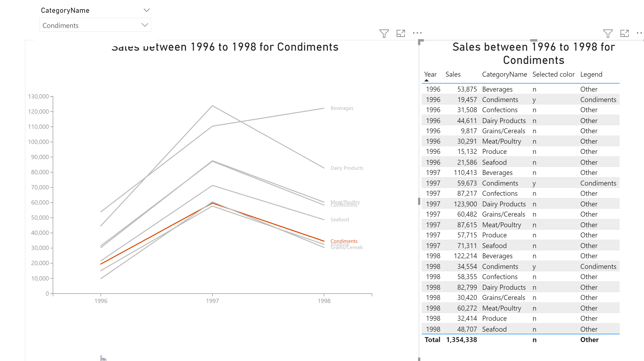This screenshot has height=361, width=644.
Task: Click the Dairy Products label on the chart
Action: point(347,168)
